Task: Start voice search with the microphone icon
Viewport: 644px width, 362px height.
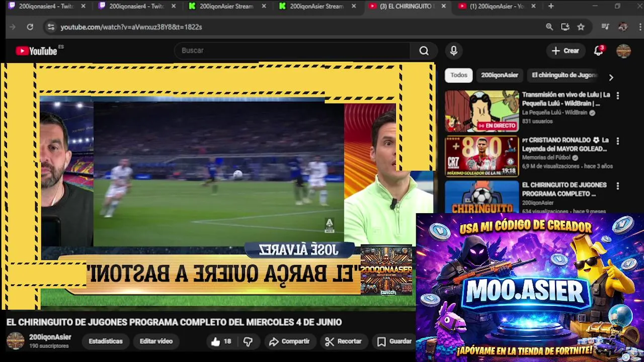Action: tap(454, 51)
